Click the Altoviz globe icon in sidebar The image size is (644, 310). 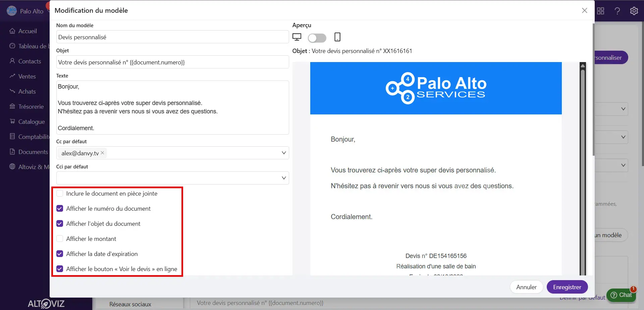pyautogui.click(x=12, y=166)
